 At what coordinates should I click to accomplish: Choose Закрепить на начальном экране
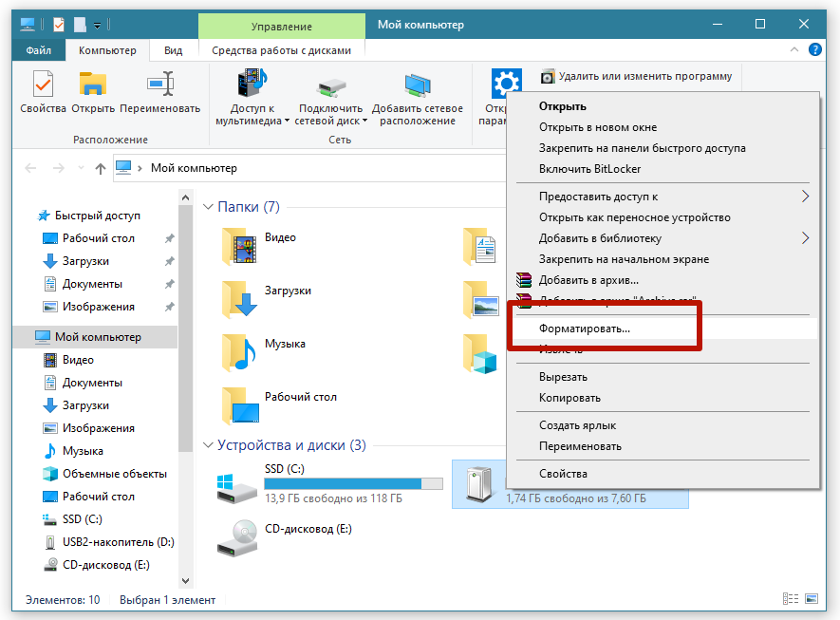coord(663,259)
